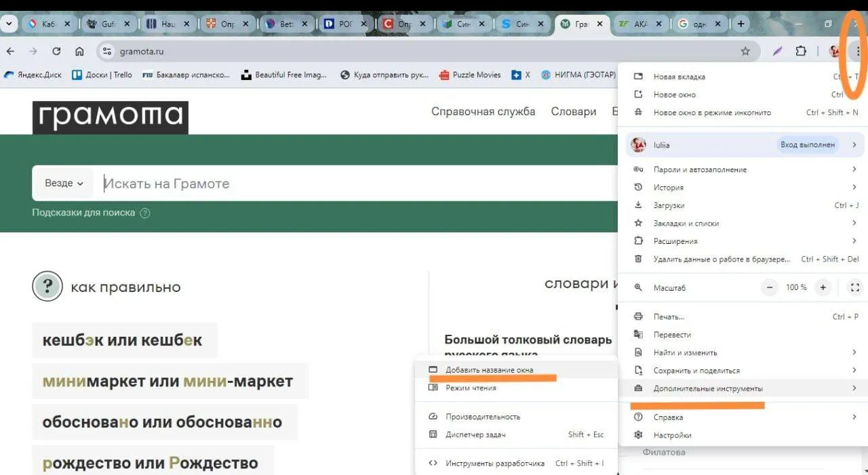Switch to the одн Google tab
Viewport: 868px width, 475px height.
(699, 24)
